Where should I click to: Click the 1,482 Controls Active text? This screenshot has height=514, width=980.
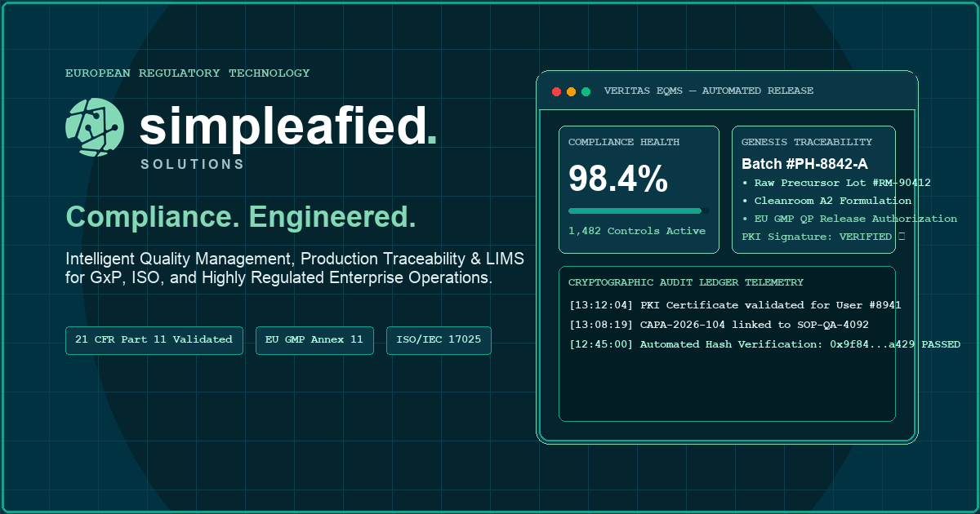637,231
